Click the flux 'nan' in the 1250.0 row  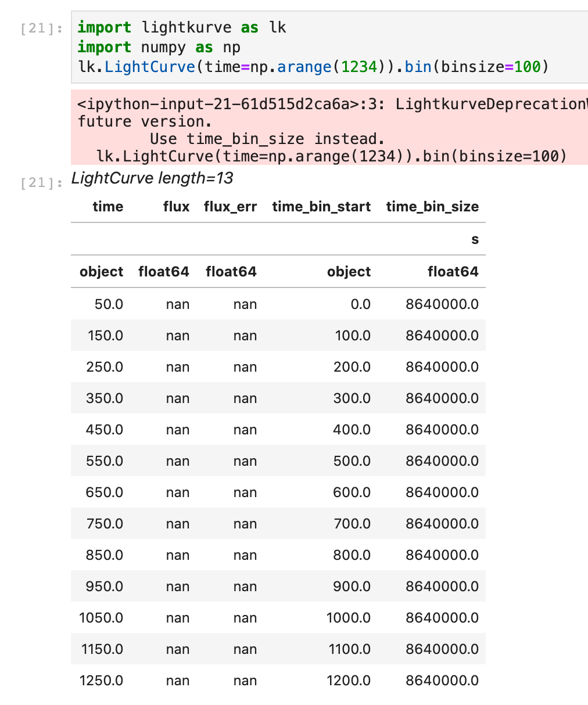click(x=178, y=681)
